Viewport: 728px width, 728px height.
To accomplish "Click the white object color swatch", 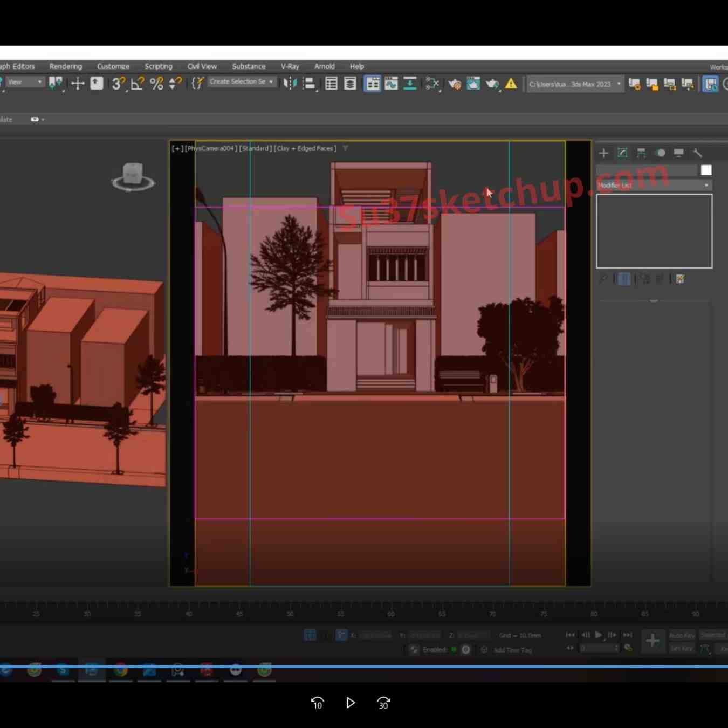I will (706, 170).
